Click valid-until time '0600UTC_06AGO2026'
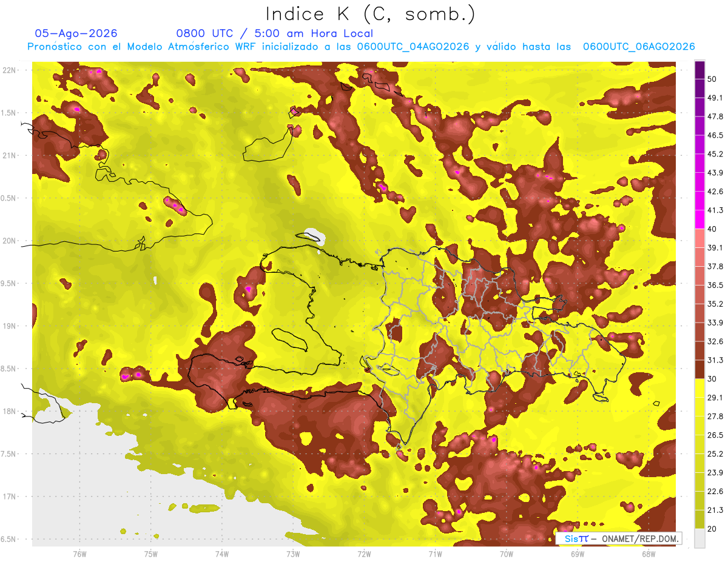Screen dimensions: 728x562 point(639,47)
